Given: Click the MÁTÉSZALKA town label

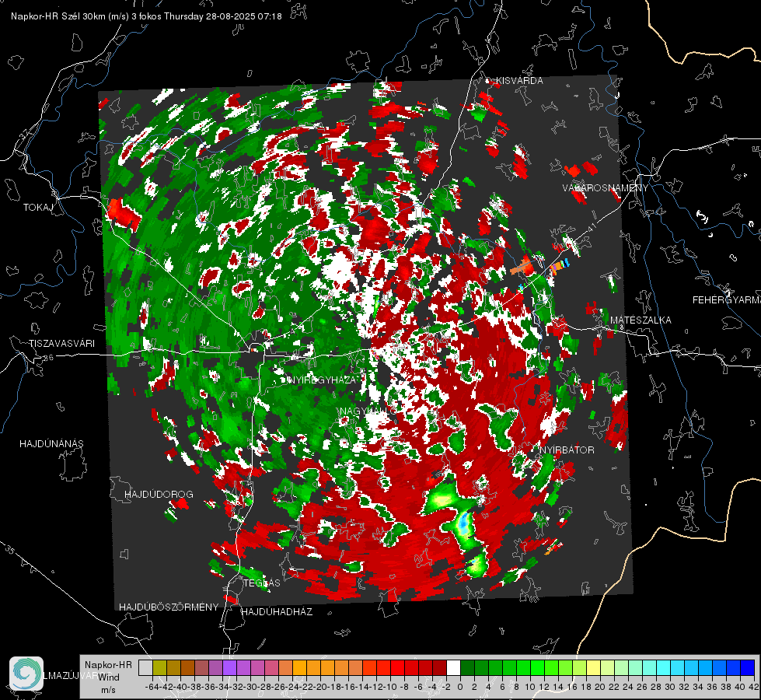Looking at the screenshot, I should (641, 320).
